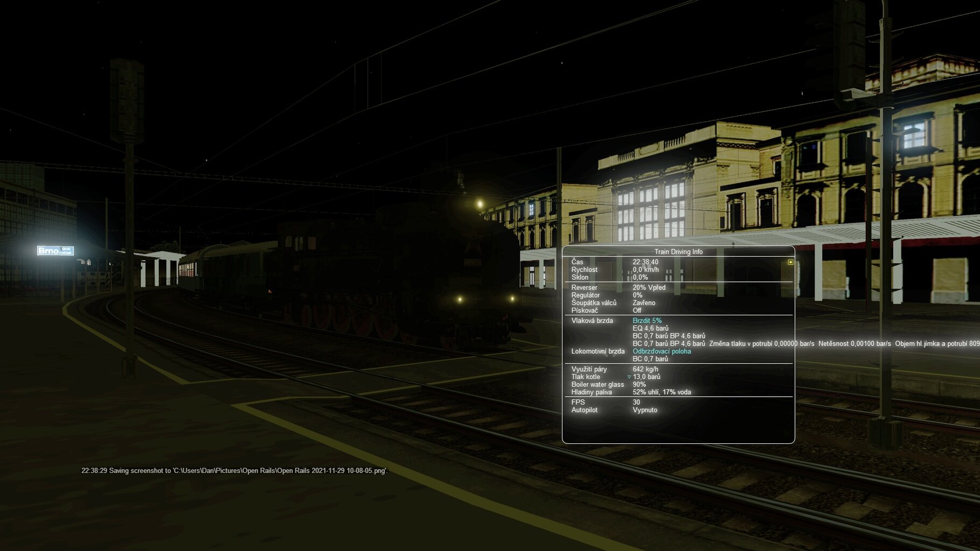Click the Hladiny paliva fuel level row
Viewport: 980px width, 551px height.
[661, 392]
